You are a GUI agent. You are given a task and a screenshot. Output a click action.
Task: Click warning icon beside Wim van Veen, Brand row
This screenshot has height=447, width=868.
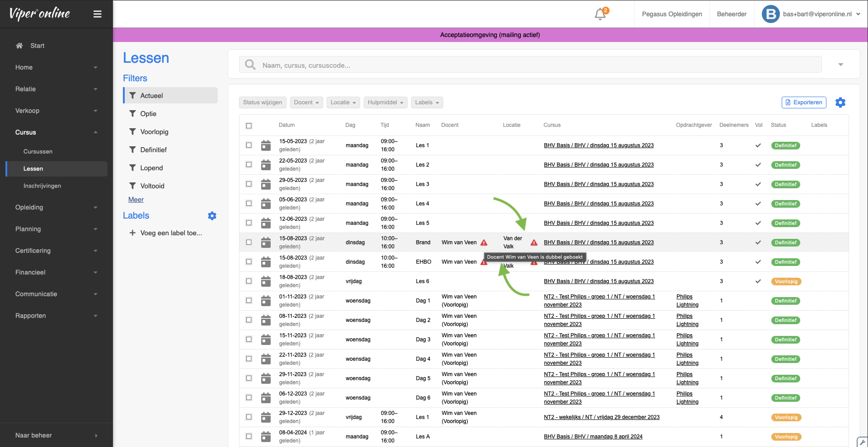[x=484, y=242]
